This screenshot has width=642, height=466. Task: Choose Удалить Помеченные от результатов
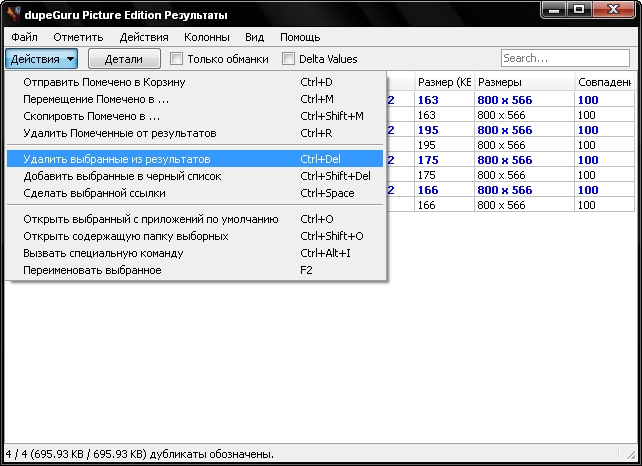[x=195, y=133]
